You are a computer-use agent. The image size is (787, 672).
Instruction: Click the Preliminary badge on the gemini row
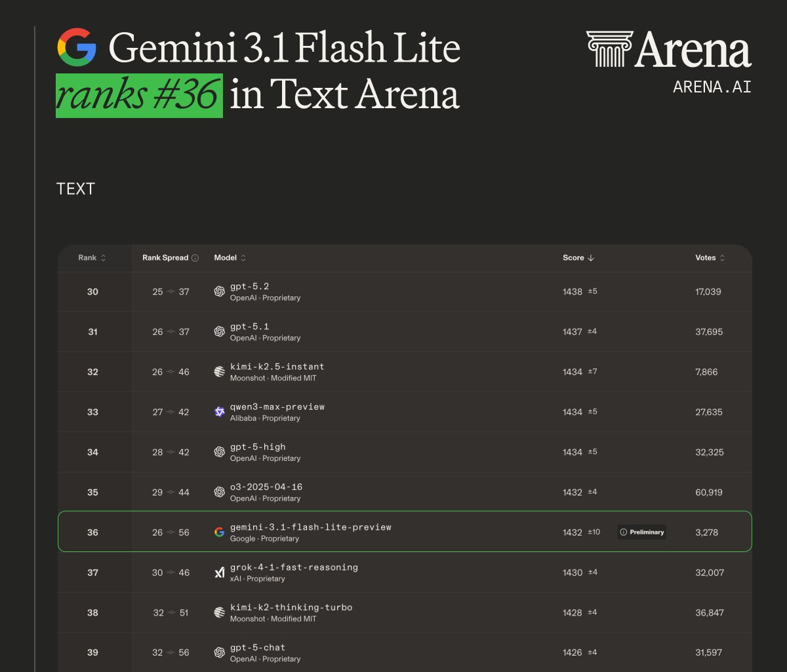(x=641, y=532)
